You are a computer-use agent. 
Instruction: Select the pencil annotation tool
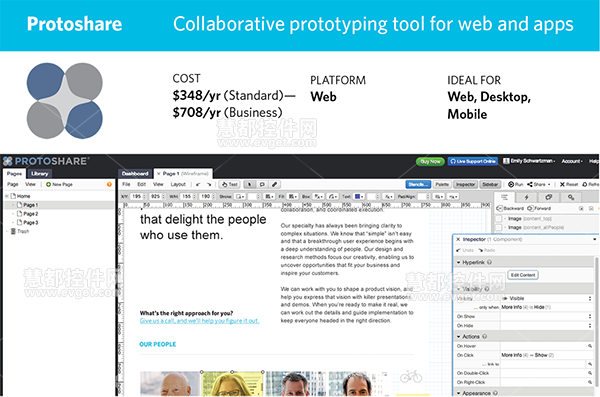tap(275, 185)
